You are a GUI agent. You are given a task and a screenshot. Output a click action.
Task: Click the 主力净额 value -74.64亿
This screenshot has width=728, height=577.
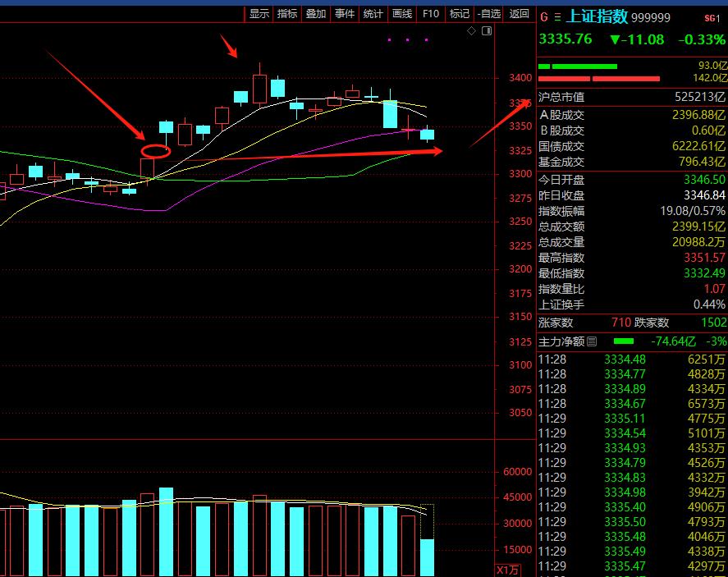point(673,341)
